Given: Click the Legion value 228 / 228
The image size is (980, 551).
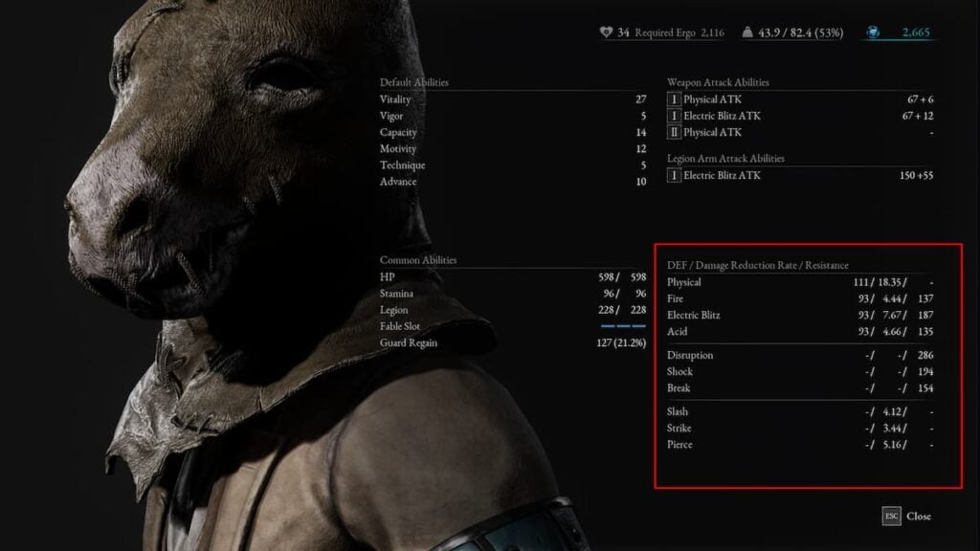Looking at the screenshot, I should pyautogui.click(x=622, y=310).
